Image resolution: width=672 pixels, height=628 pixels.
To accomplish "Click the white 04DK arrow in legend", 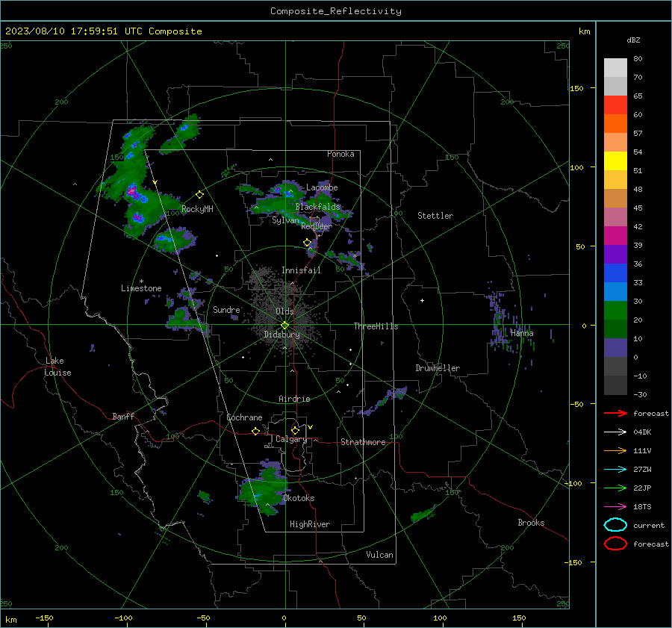I will (x=615, y=432).
